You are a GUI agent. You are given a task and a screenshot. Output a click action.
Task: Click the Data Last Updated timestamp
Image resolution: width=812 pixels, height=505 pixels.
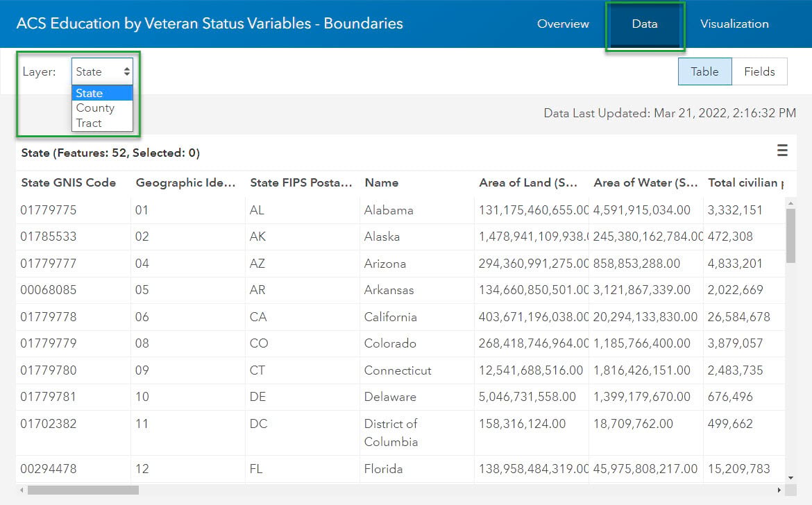[670, 113]
